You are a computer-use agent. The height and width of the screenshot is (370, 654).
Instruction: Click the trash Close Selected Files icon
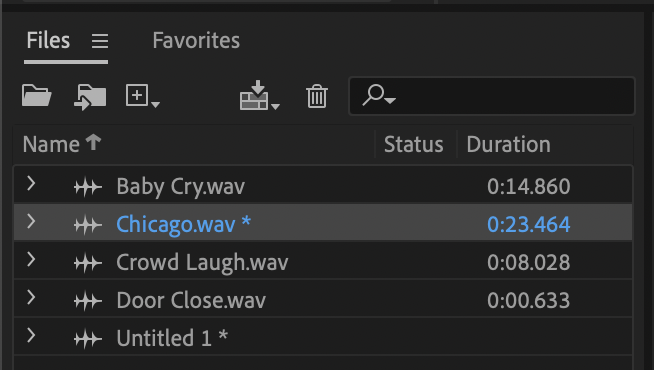coord(317,96)
